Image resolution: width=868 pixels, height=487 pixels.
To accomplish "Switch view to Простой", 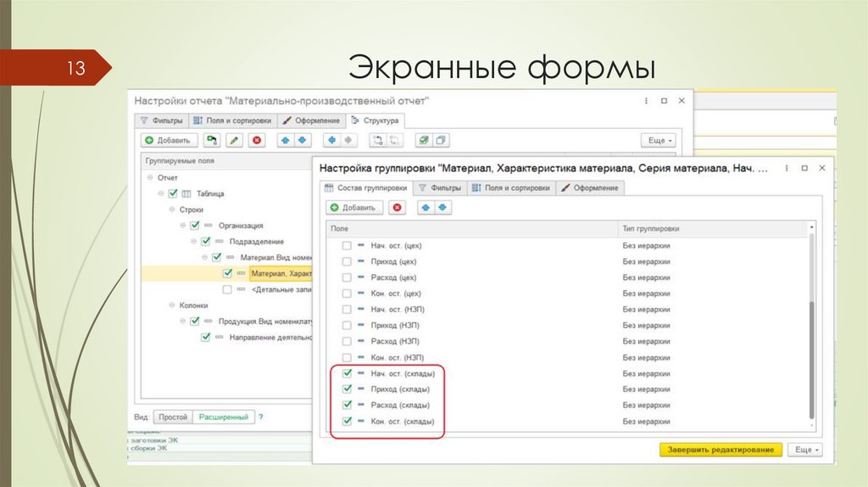I will point(173,417).
